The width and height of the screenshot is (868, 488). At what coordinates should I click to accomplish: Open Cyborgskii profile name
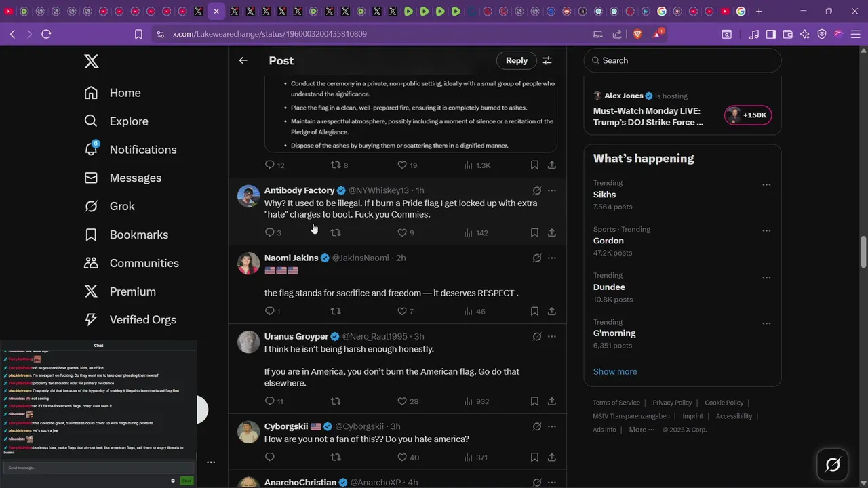click(x=286, y=426)
